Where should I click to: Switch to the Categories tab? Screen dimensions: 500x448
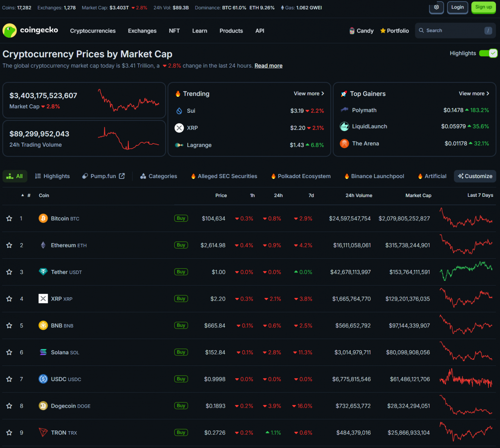click(159, 176)
